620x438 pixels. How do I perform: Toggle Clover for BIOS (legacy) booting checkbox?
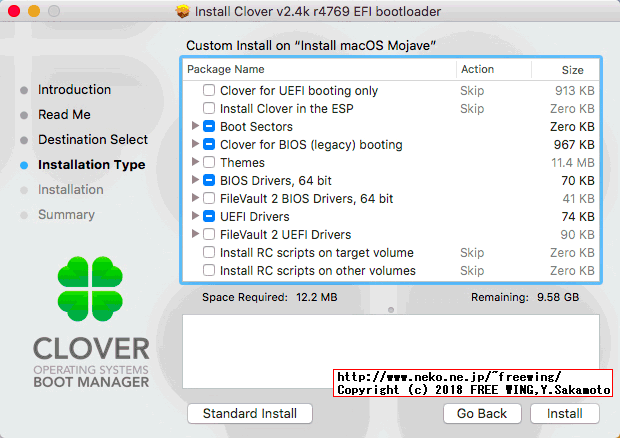click(209, 144)
